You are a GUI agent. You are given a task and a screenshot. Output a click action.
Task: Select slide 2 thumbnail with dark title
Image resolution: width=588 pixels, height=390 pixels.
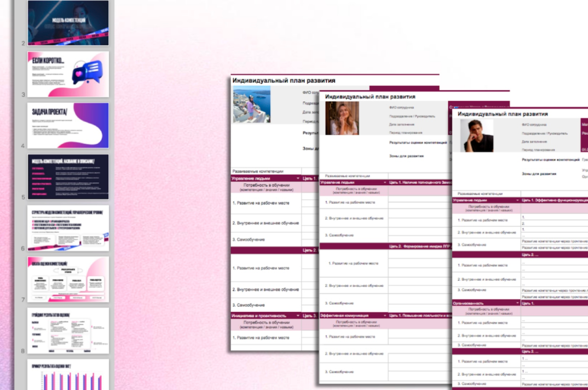point(68,23)
